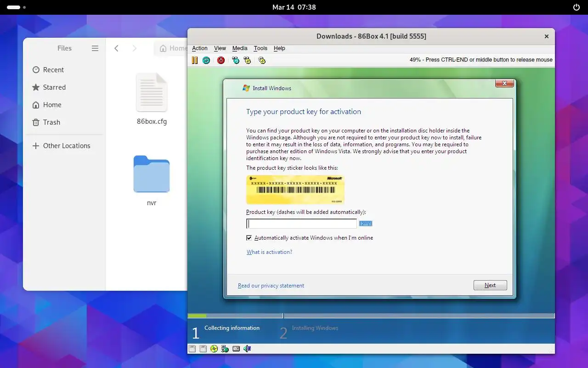Click the nvr folder name label
Screen dimensions: 588x368
(x=152, y=202)
